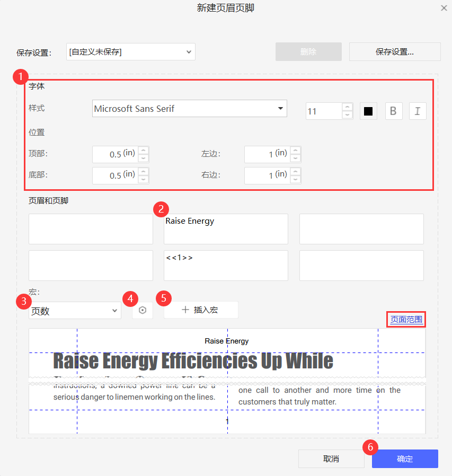Click the 页面范围 link
Viewport: 452px width, 476px height.
click(x=406, y=319)
